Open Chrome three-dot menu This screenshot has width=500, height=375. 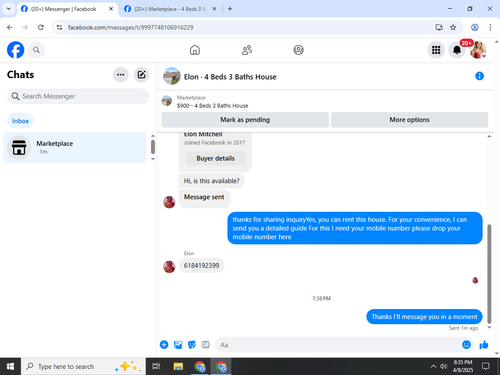[490, 27]
